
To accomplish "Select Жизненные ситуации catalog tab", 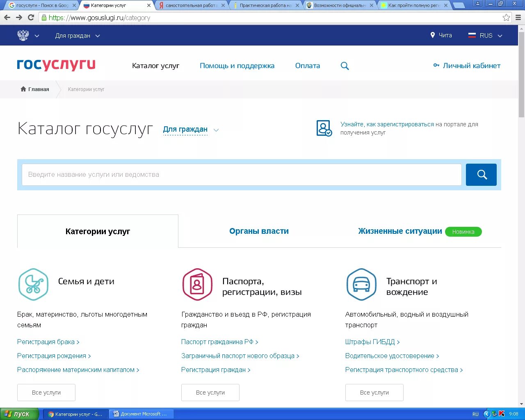I will [400, 231].
